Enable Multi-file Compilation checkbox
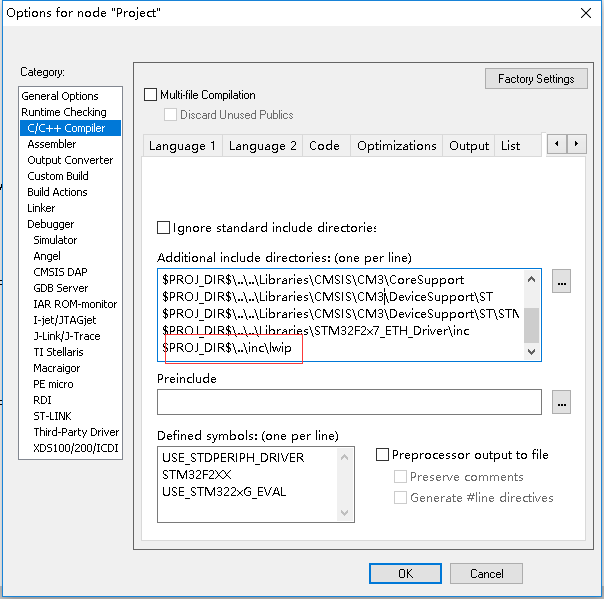 click(x=150, y=95)
